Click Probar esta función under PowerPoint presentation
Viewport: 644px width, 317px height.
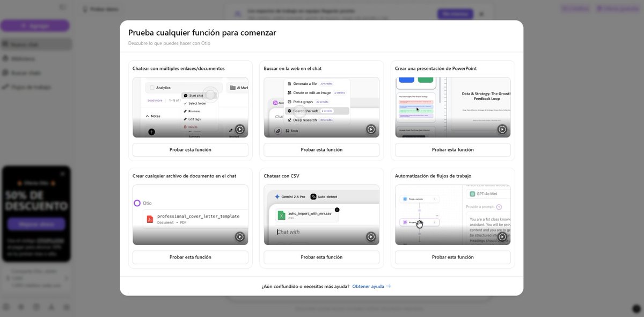(x=453, y=150)
